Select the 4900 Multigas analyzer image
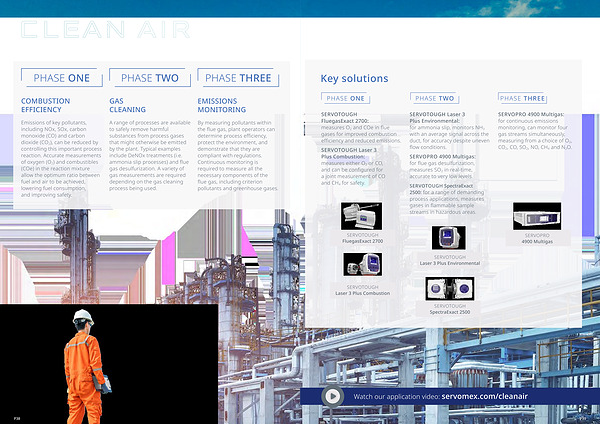 click(533, 215)
